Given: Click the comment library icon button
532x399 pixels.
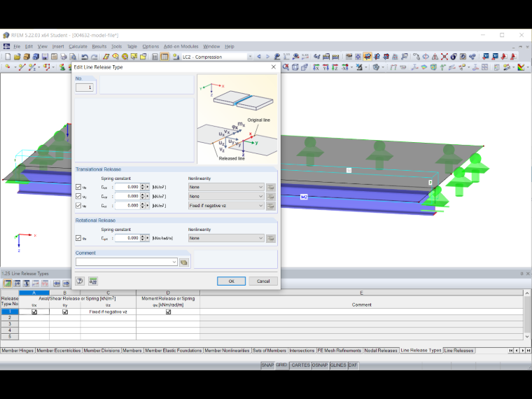Looking at the screenshot, I should pyautogui.click(x=184, y=262).
